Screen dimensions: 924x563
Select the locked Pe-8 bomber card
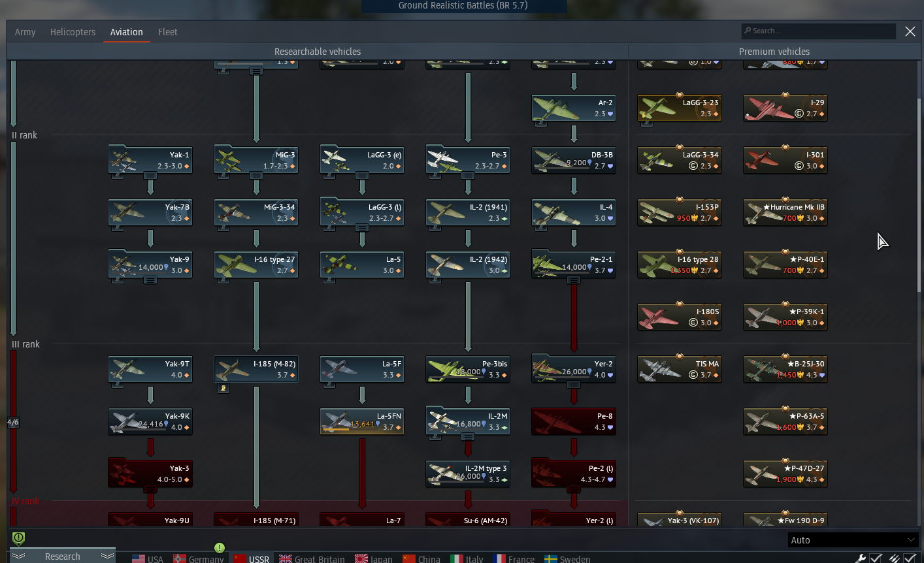point(574,421)
